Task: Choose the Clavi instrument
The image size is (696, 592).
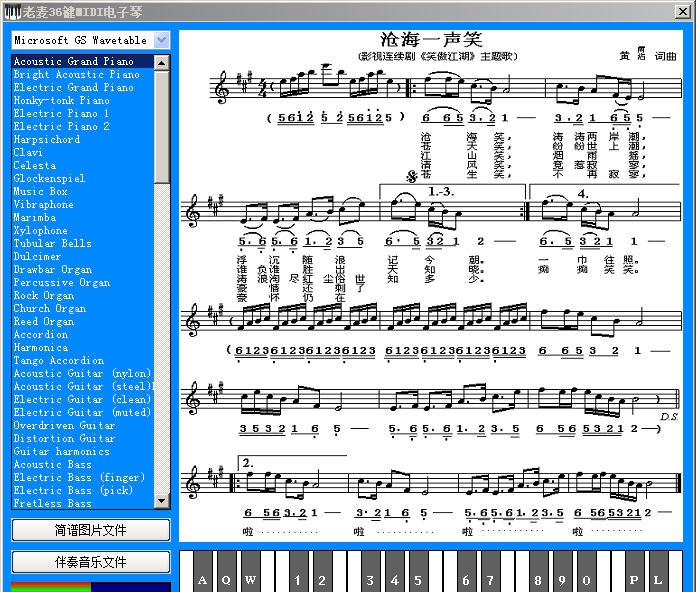Action: click(x=83, y=152)
